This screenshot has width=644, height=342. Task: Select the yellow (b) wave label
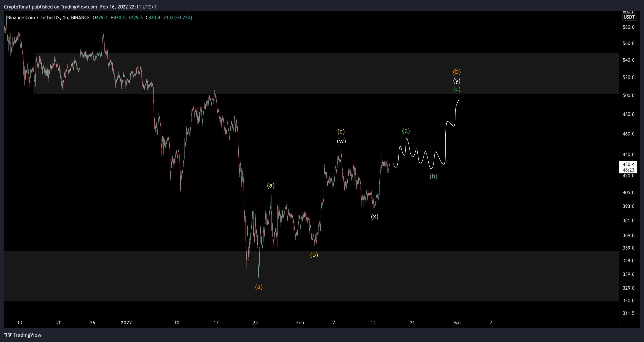coord(314,255)
